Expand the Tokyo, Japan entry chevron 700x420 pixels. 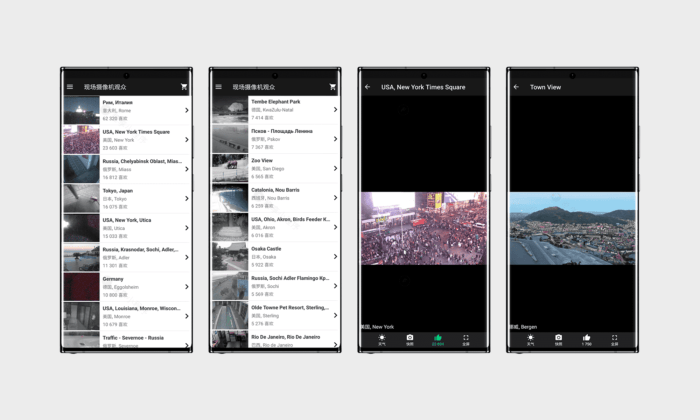coord(186,198)
